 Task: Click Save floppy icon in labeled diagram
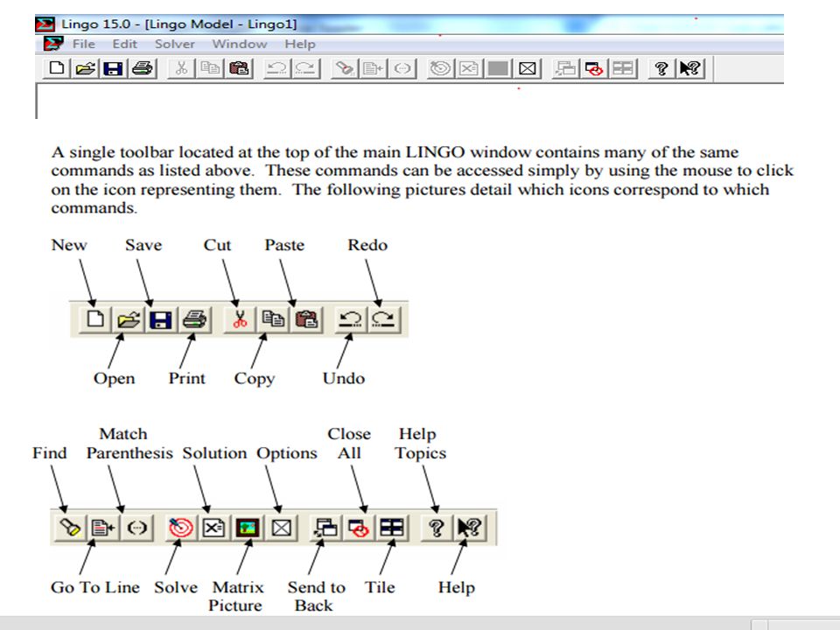[x=161, y=320]
